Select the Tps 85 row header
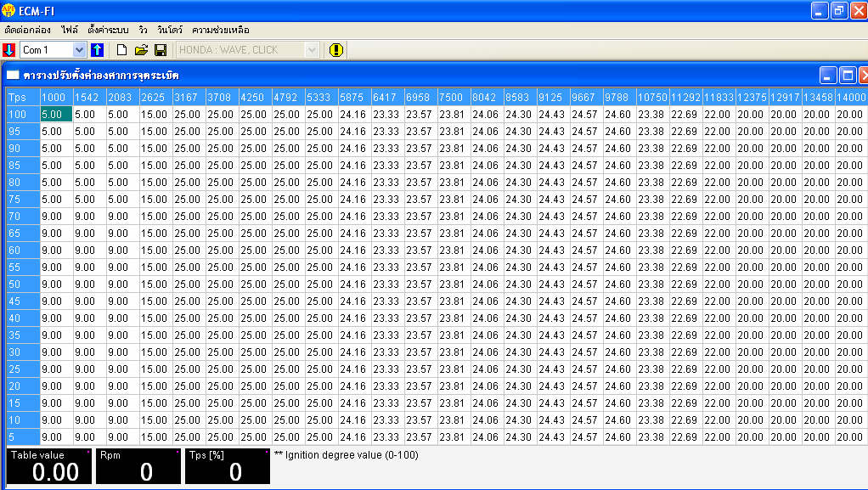868x490 pixels. pos(23,165)
